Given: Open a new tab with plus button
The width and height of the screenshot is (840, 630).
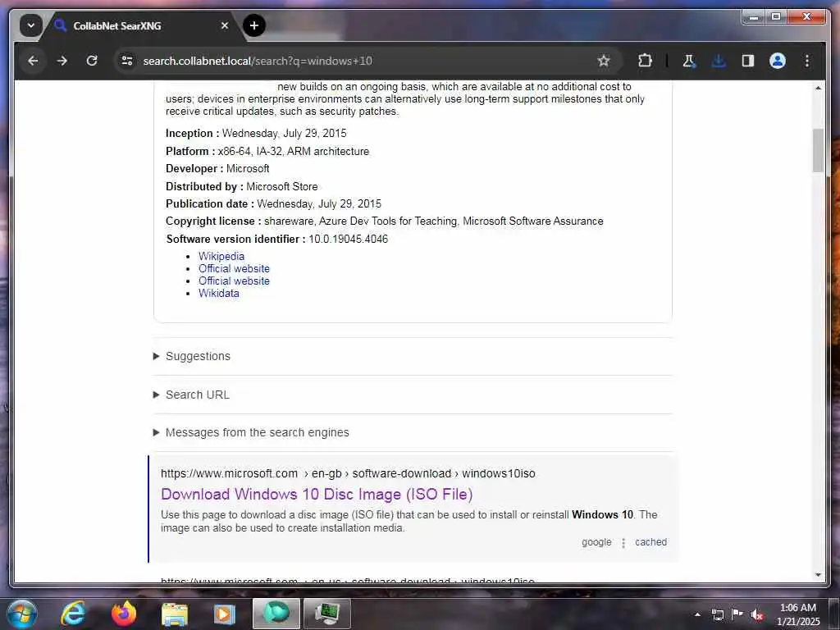Looking at the screenshot, I should (x=254, y=25).
